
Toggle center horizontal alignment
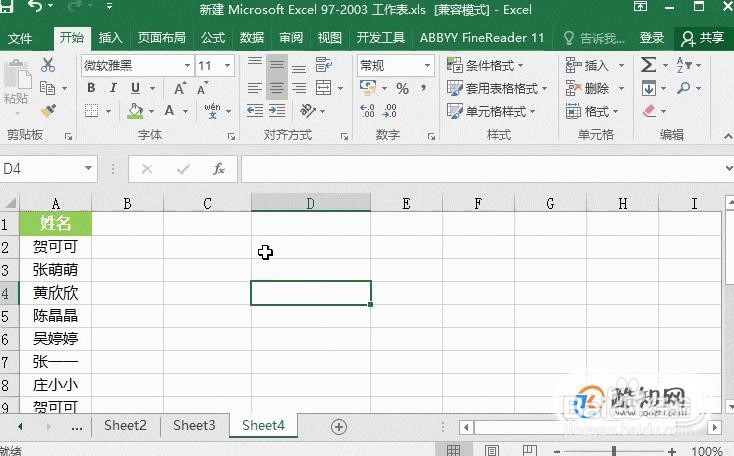click(277, 88)
